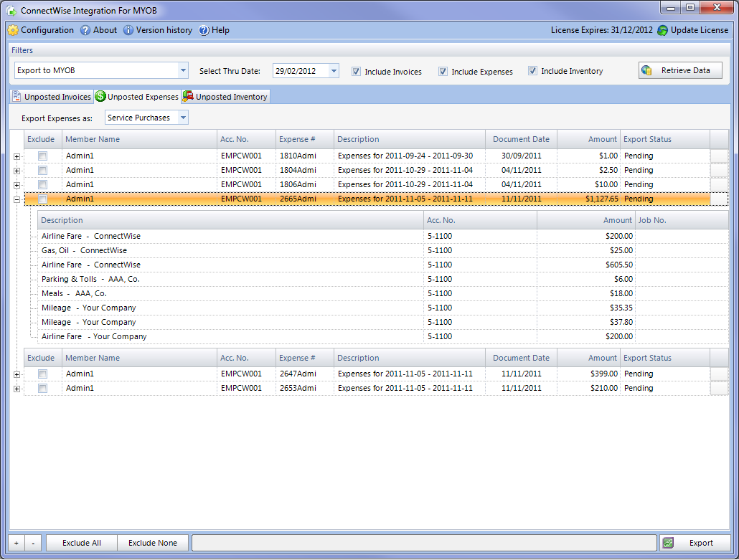Click the ConnectWise app icon in title bar

(x=11, y=10)
